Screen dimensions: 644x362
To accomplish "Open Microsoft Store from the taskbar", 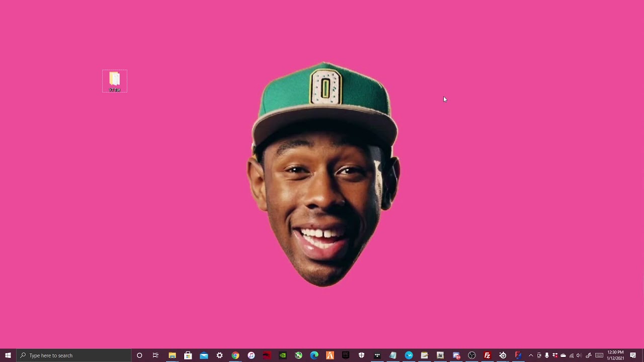I will click(188, 355).
